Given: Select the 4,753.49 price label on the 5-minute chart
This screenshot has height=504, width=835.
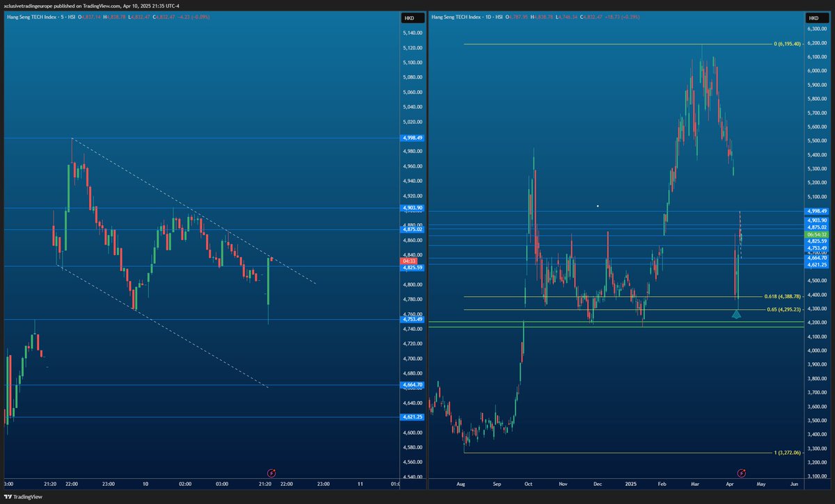Looking at the screenshot, I should click(413, 319).
